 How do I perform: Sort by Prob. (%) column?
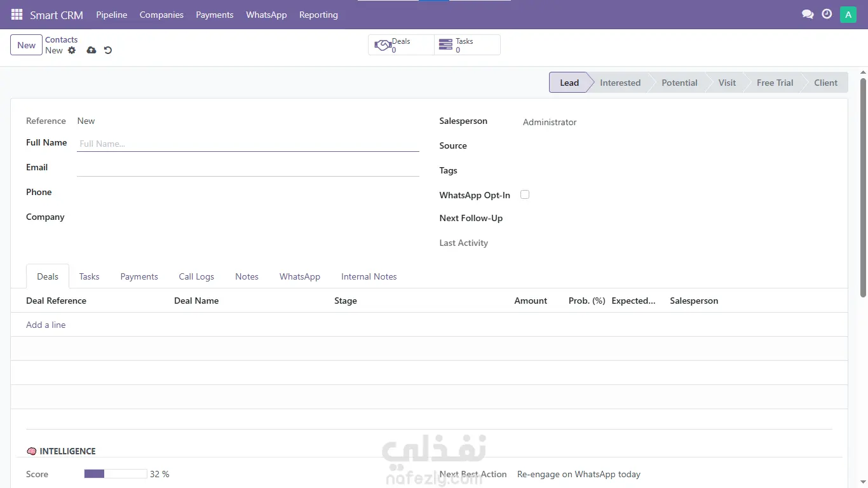587,301
